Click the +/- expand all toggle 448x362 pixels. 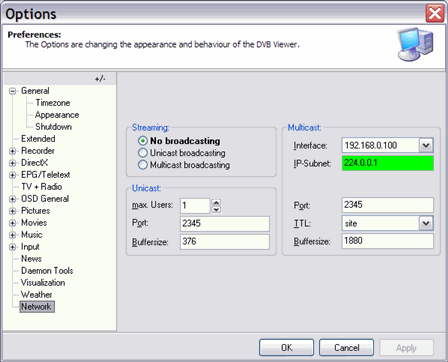click(x=100, y=79)
